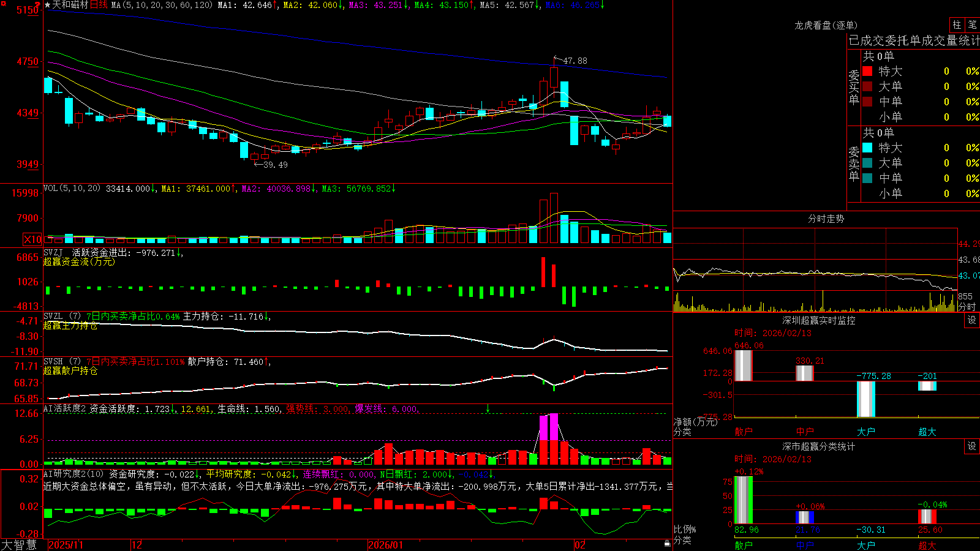Click the teal 中单 sell-order swatch
The width and height of the screenshot is (980, 551).
[867, 178]
